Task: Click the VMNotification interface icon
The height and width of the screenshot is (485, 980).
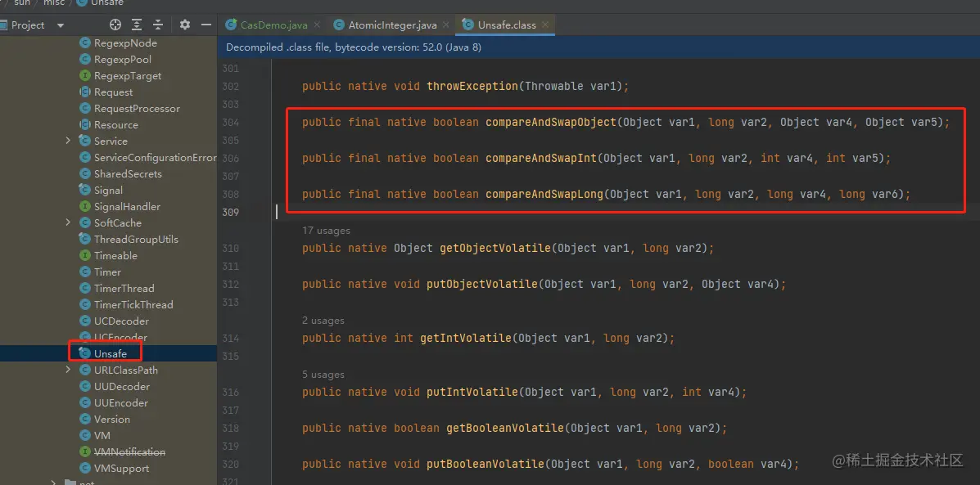Action: pyautogui.click(x=85, y=452)
